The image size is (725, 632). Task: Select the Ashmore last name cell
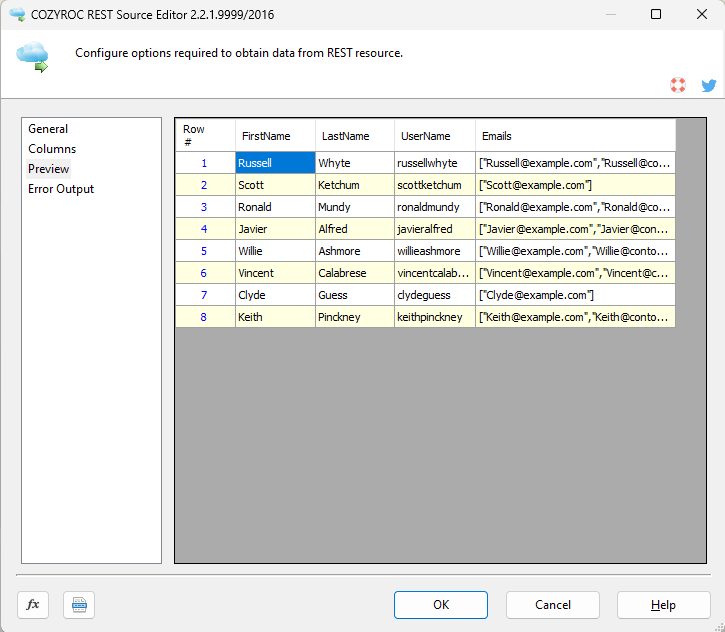click(355, 251)
